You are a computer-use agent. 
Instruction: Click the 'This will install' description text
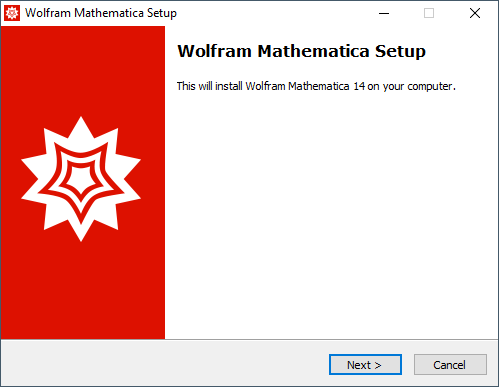[316, 86]
